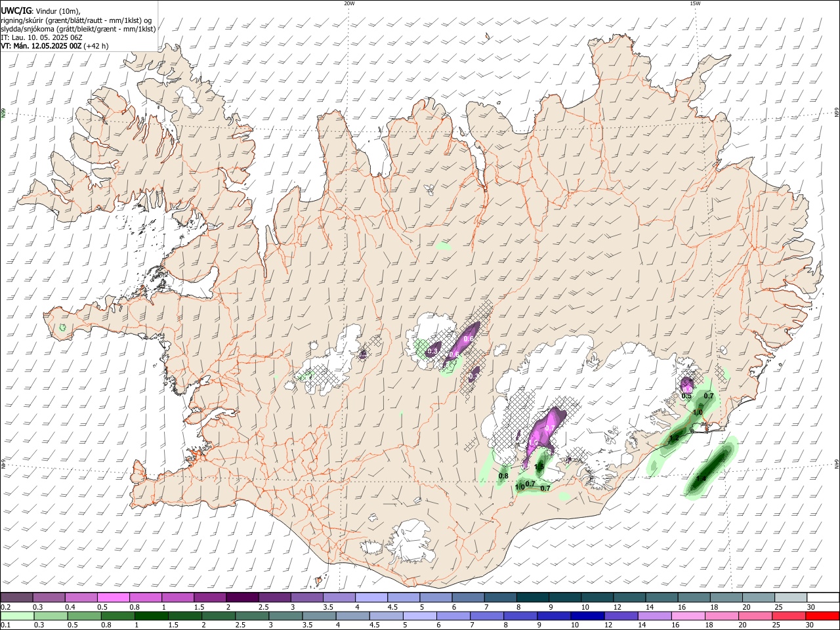The image size is (840, 630).
Task: Click the 20W longitude label
Action: click(349, 3)
